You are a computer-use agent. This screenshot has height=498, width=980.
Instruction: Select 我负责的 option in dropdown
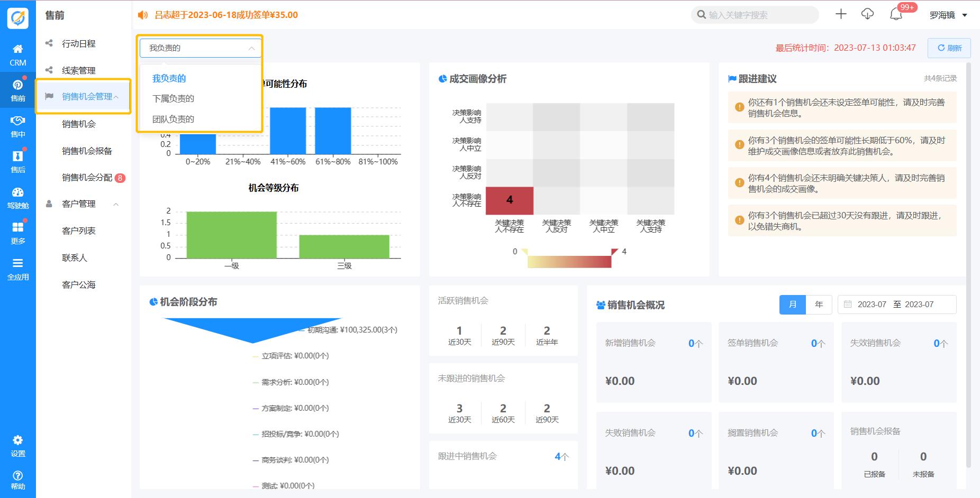[169, 78]
